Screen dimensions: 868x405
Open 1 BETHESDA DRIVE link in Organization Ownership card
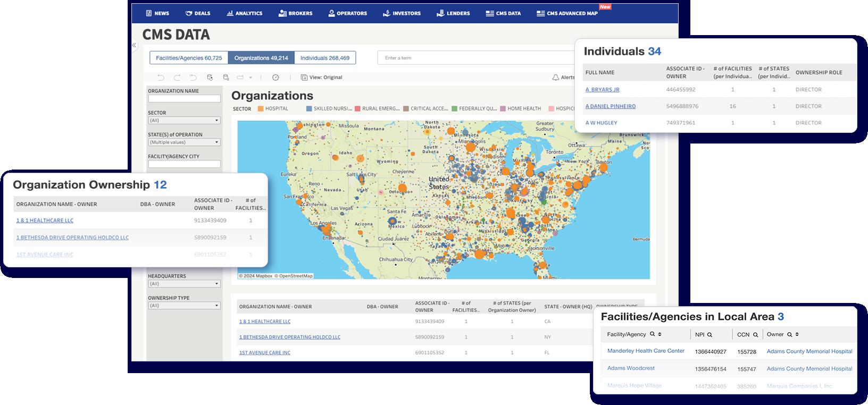72,238
